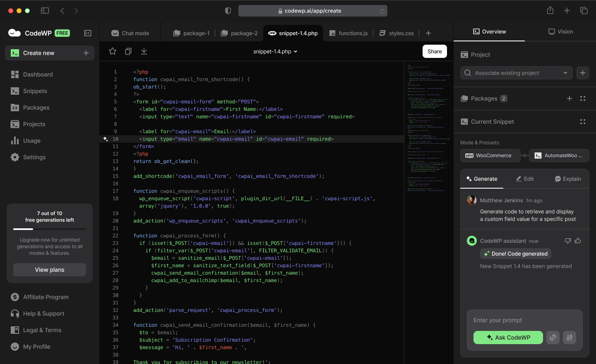Add a new package with plus icon
596x364 pixels.
(x=570, y=98)
